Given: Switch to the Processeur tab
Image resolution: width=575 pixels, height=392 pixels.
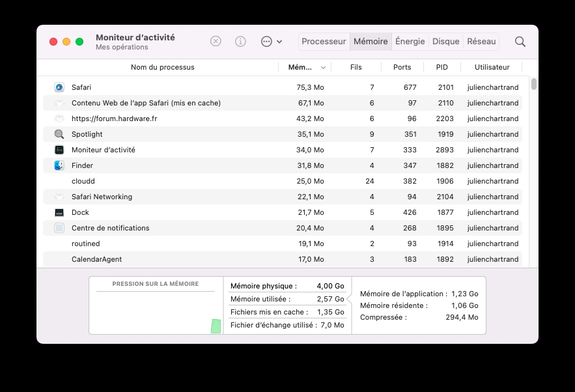Looking at the screenshot, I should pos(324,42).
